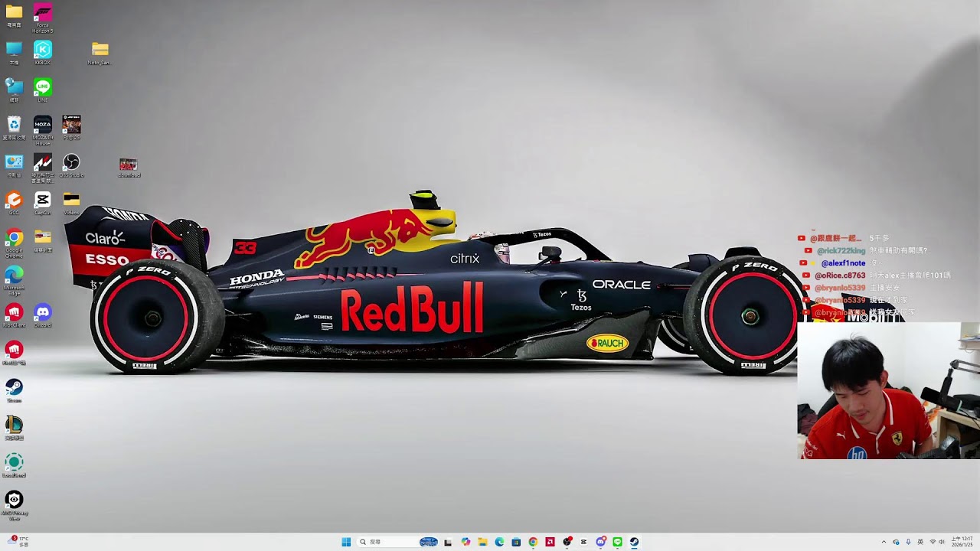Launch OBS Studio from desktop
Screen dimensions: 980x551
[71, 165]
